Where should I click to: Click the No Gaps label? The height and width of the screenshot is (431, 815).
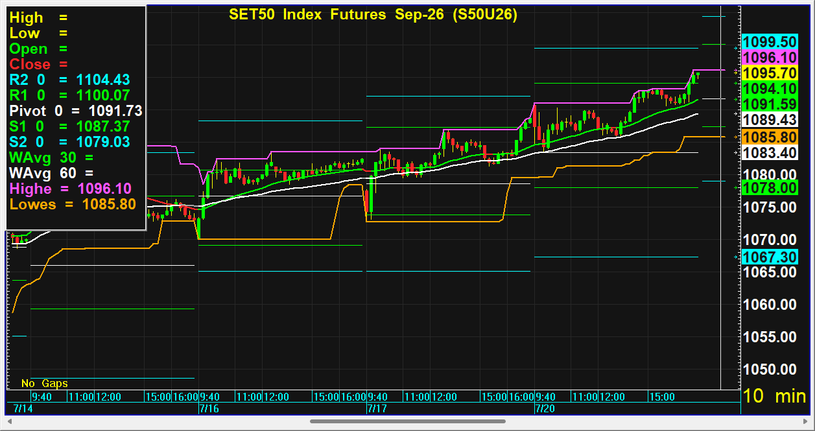tap(44, 384)
